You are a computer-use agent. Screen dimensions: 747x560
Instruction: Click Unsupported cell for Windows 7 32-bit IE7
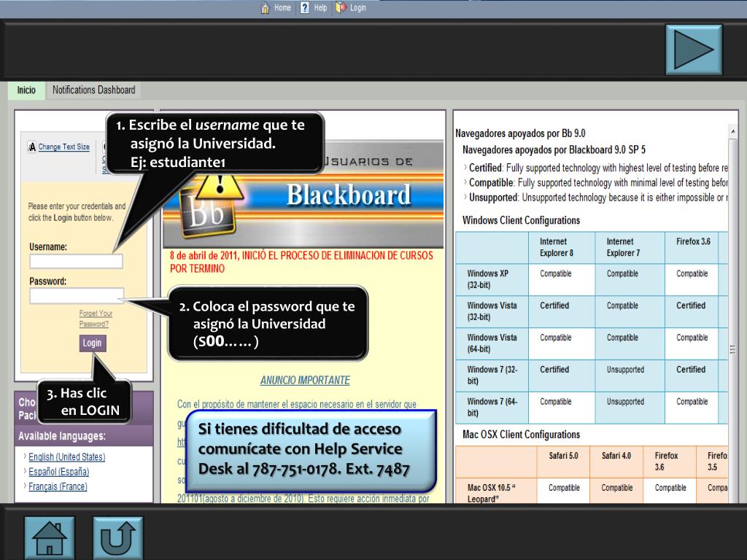[630, 376]
